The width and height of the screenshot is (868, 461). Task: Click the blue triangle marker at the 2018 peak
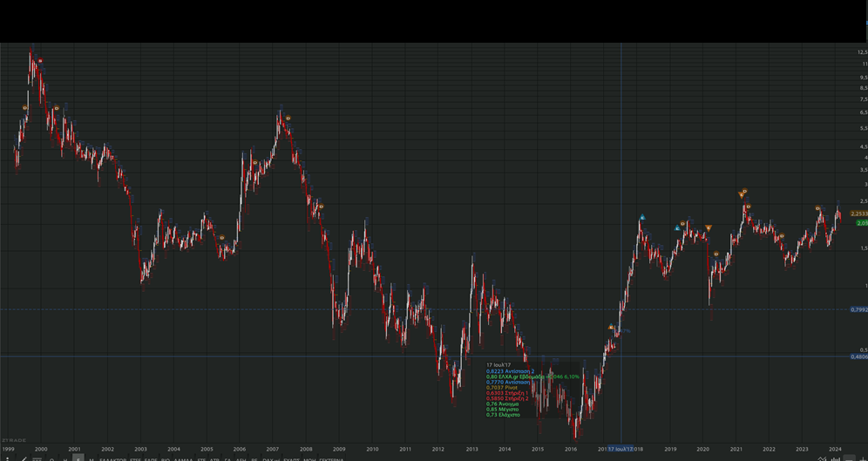(x=642, y=218)
